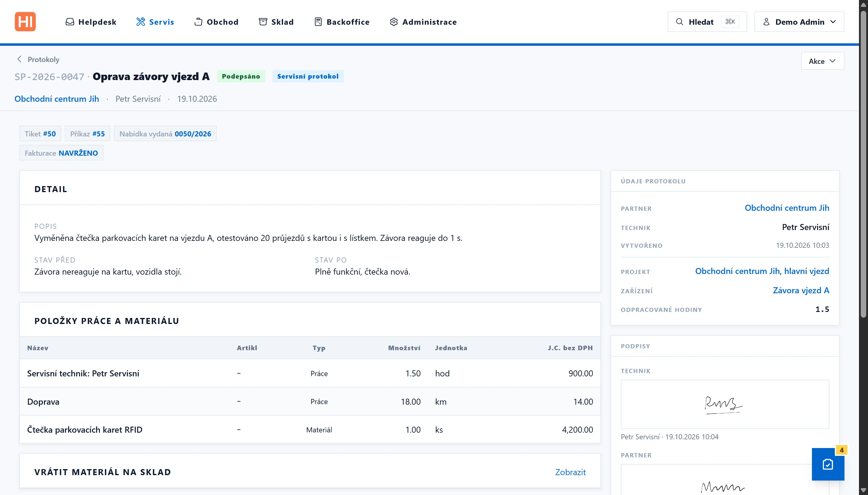Click the Obchod shopping bag icon
Image resolution: width=868 pixels, height=495 pixels.
198,22
